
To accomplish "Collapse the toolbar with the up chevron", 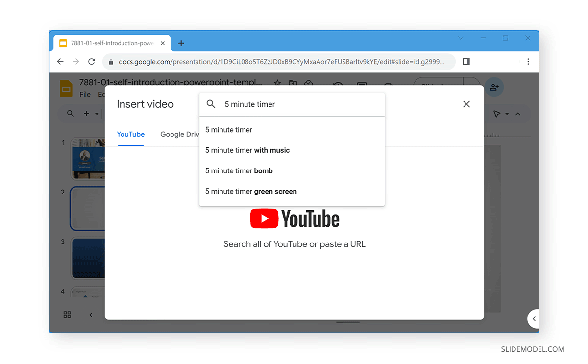I will 518,114.
